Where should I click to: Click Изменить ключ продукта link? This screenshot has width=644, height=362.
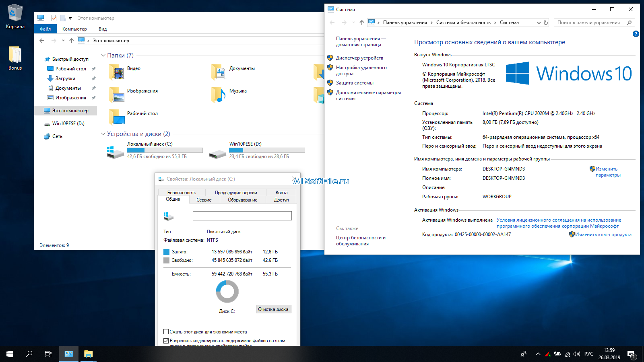tap(603, 234)
